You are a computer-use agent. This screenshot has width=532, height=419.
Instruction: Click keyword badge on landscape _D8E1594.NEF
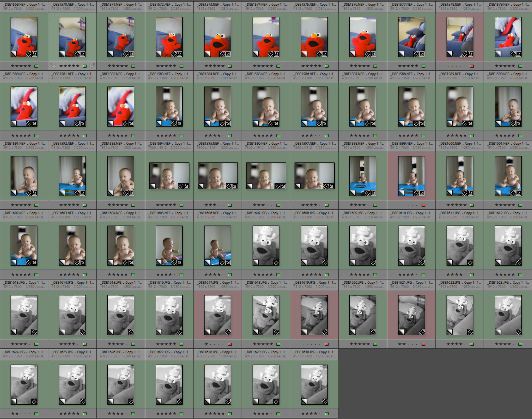coord(180,186)
